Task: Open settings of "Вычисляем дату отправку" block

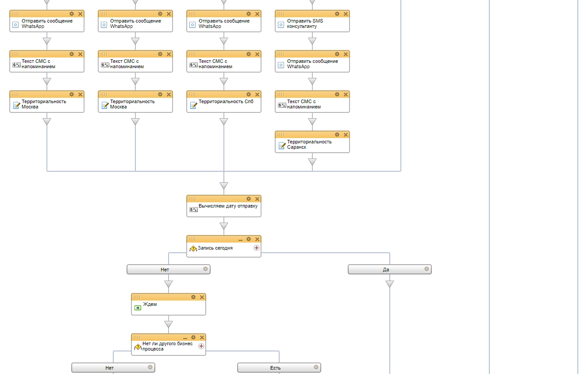Action: coord(249,199)
